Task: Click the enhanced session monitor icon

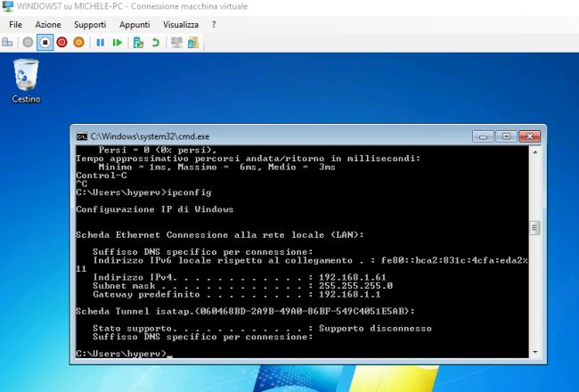Action: (x=177, y=42)
